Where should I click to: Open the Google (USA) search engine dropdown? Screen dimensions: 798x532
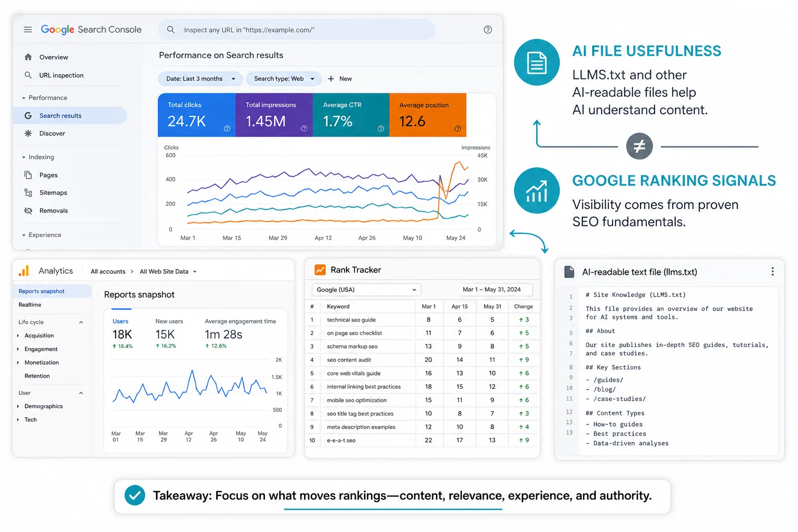(x=366, y=290)
